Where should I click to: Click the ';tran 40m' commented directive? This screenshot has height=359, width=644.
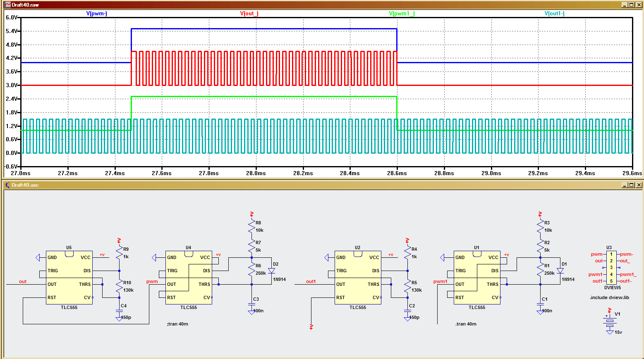(177, 324)
